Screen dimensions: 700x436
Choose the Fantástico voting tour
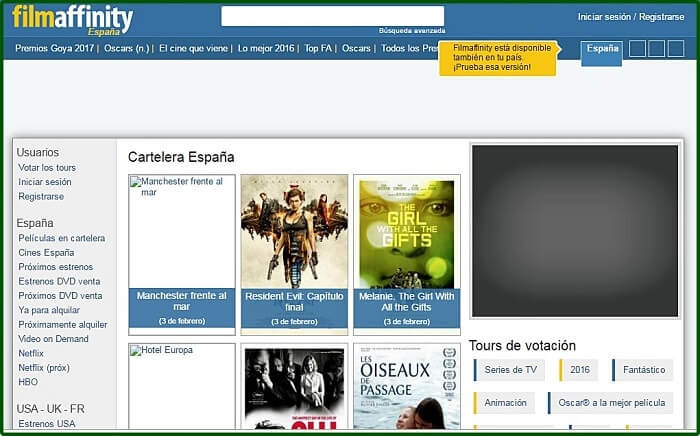pos(643,370)
